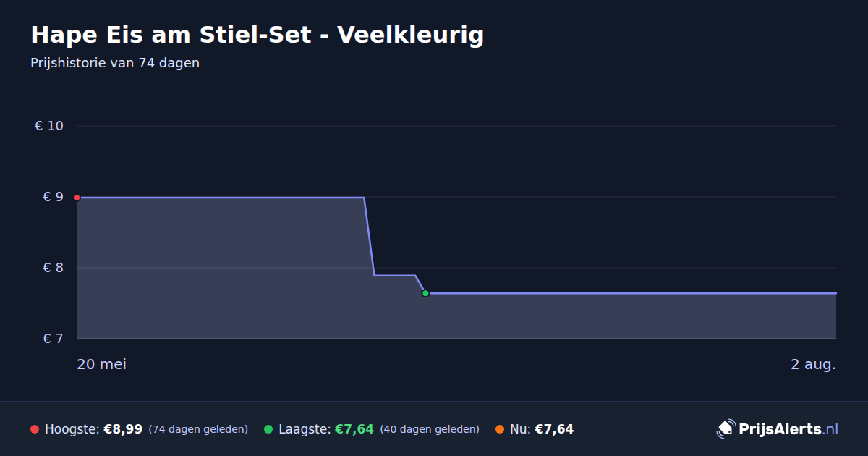Click the orange Nu legend dot

[500, 429]
